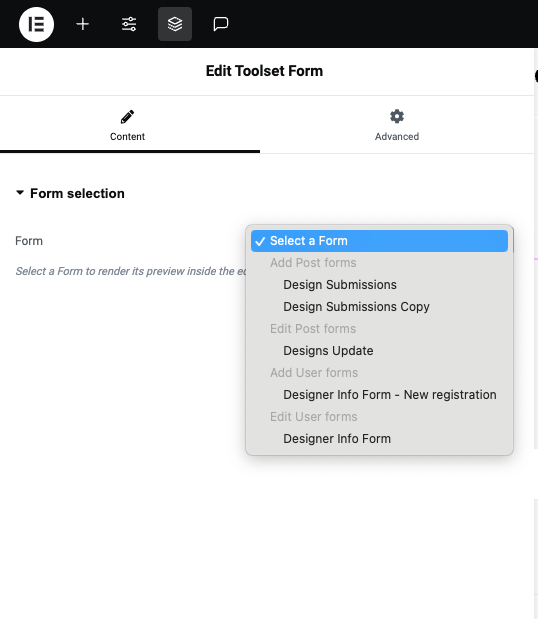Toggle the Structure layers icon
The image size is (538, 619).
175,24
